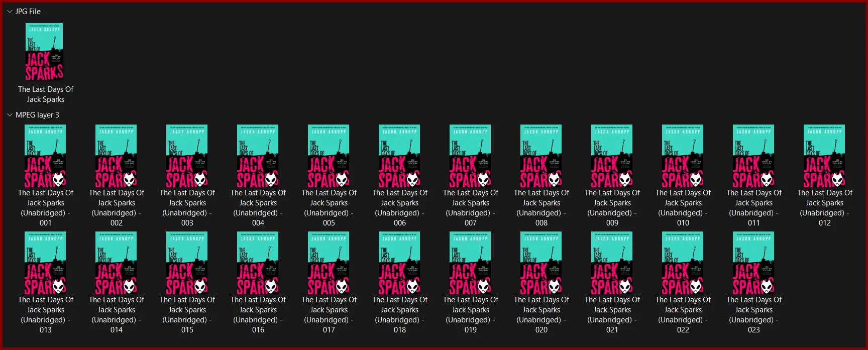Click the filename text ending in 010
Viewport: 868px width, 350px height.
pyautogui.click(x=683, y=208)
